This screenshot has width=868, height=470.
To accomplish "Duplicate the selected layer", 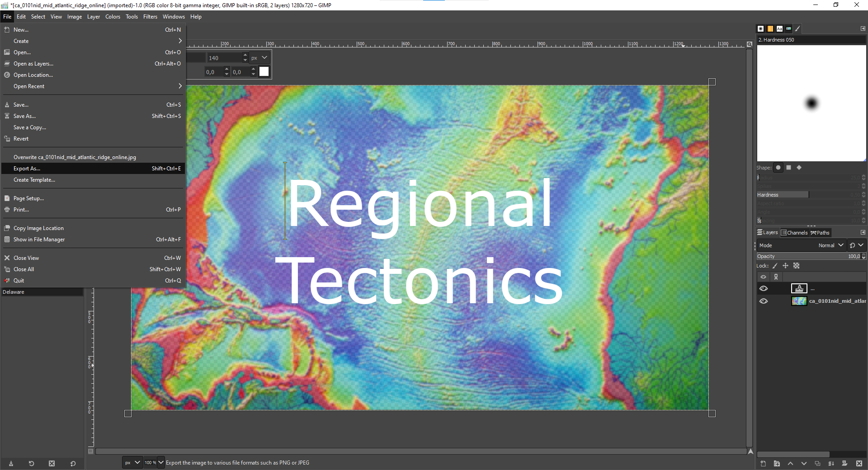I will pos(817,464).
